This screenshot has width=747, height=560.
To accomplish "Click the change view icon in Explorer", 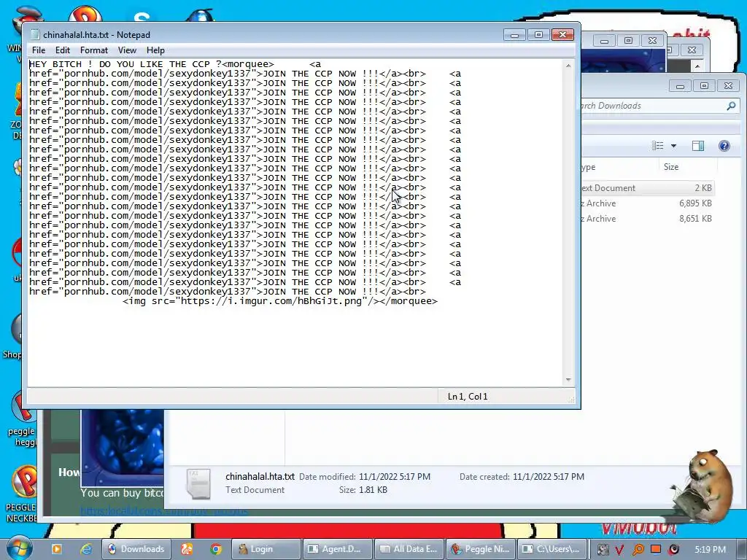I will tap(658, 146).
